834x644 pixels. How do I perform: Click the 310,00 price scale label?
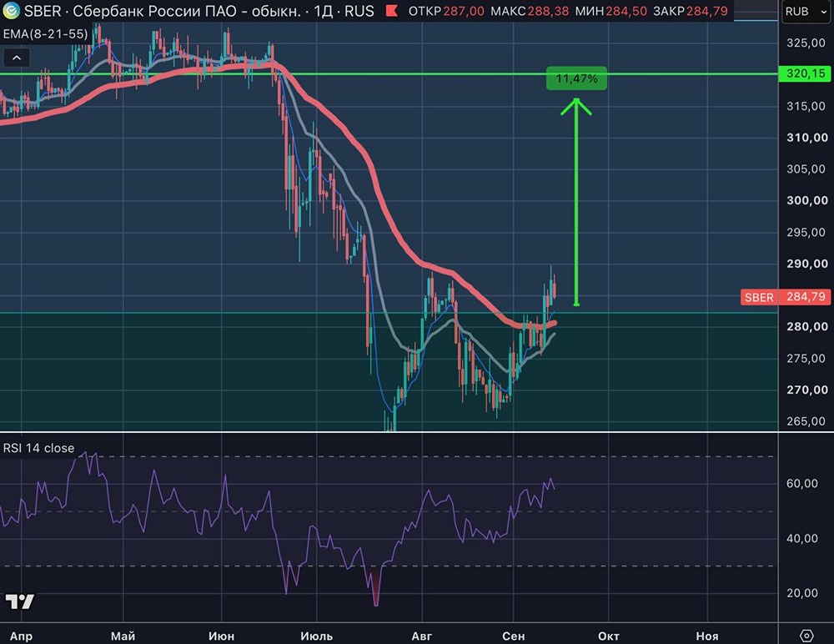[x=806, y=138]
